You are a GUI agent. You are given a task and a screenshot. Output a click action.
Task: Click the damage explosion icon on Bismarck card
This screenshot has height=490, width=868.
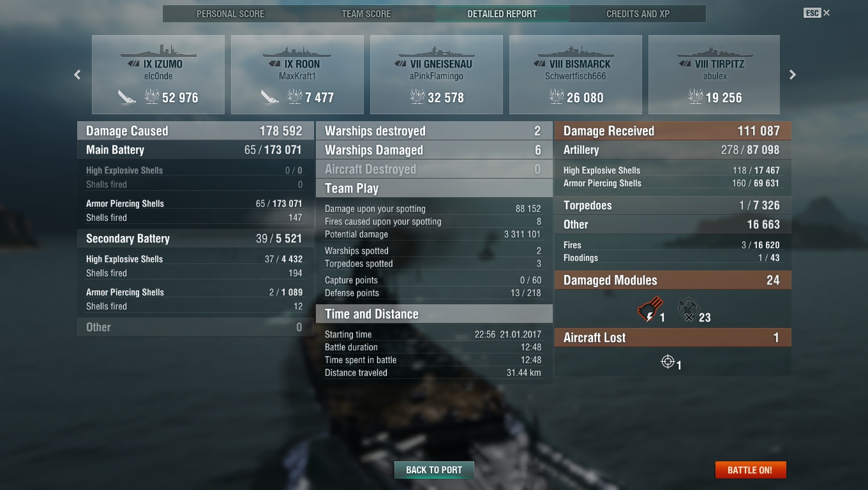tap(556, 97)
